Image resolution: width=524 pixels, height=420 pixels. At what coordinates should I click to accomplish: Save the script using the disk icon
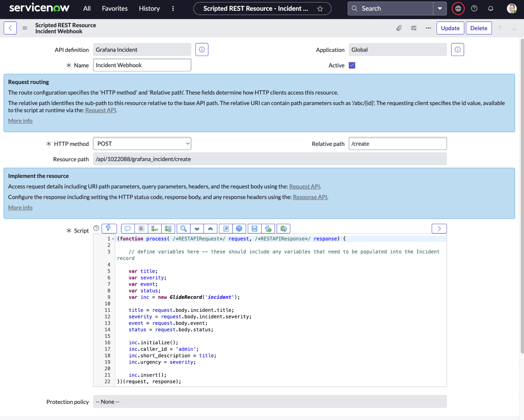click(x=254, y=228)
